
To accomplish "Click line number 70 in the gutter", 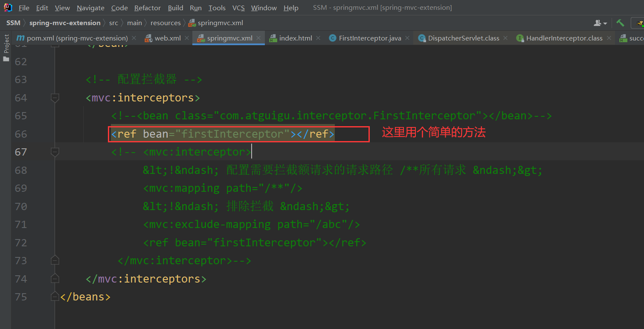I will tap(21, 207).
